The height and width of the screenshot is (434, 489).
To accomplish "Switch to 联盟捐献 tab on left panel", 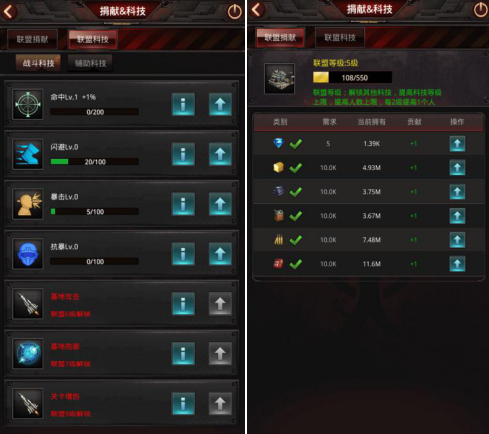I will click(x=32, y=39).
